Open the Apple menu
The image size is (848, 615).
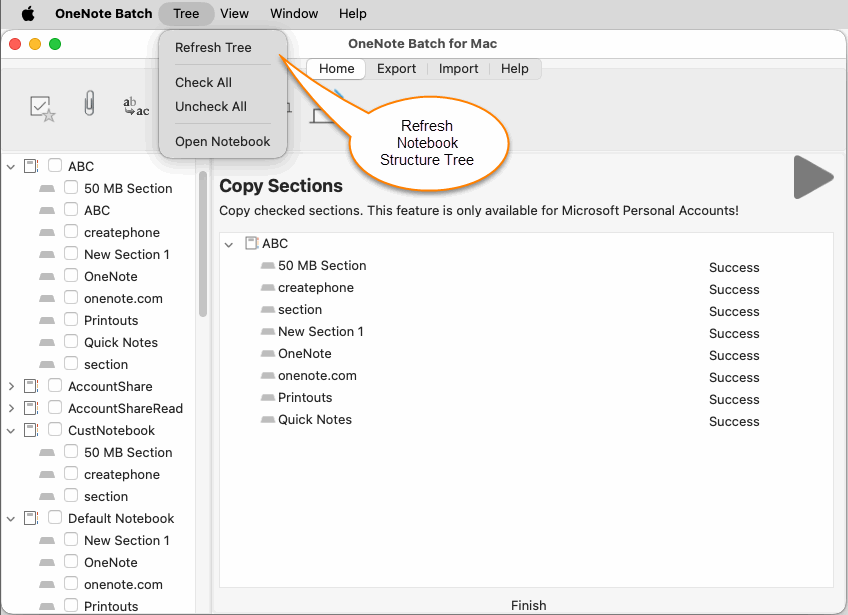(27, 13)
